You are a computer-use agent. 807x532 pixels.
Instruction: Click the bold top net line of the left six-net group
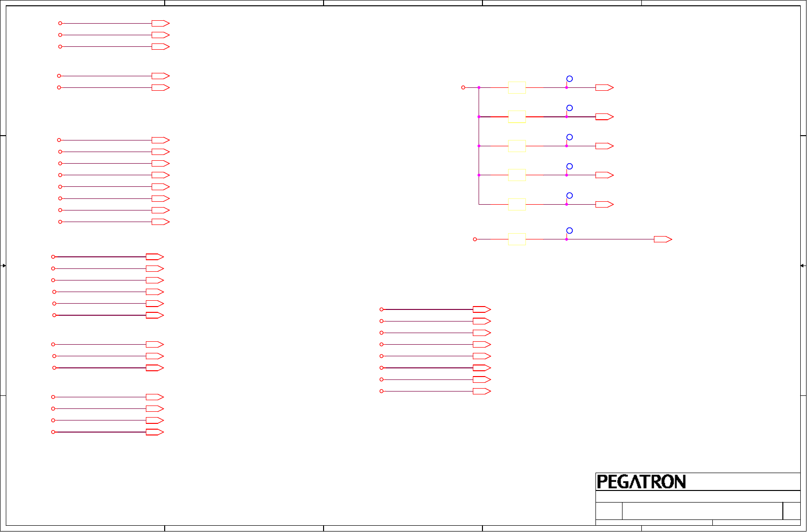100,257
